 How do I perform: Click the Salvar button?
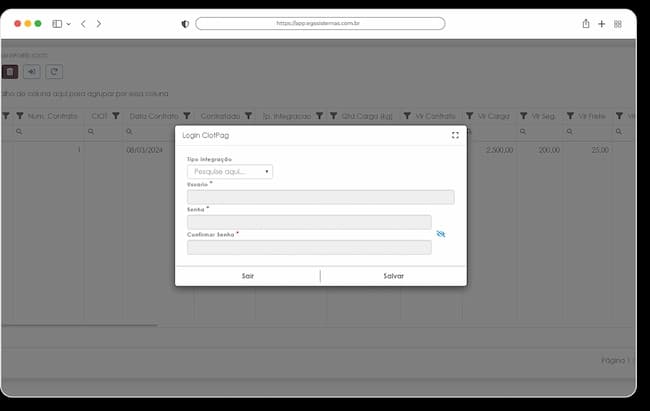pyautogui.click(x=393, y=276)
